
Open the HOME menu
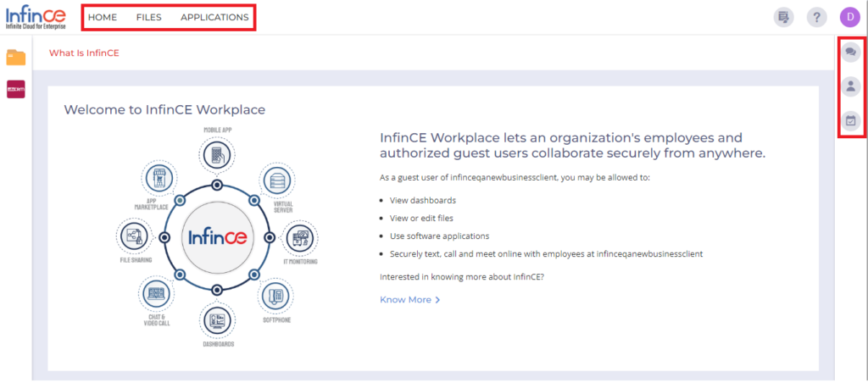pyautogui.click(x=103, y=17)
